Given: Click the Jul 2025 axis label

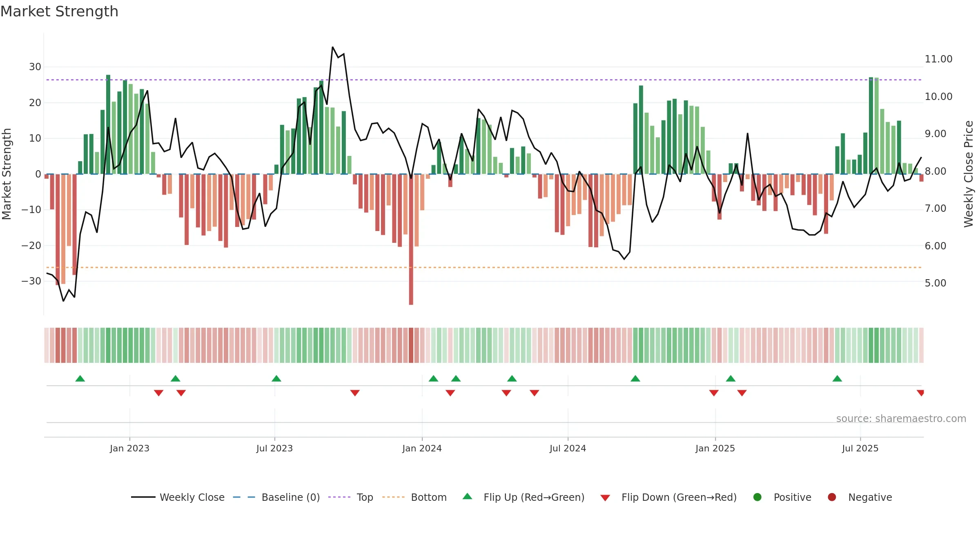Looking at the screenshot, I should [860, 448].
